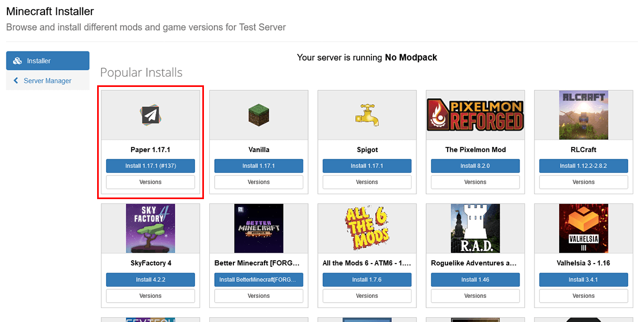
Task: Show Versions for Roguelike Adventures
Action: 475,296
